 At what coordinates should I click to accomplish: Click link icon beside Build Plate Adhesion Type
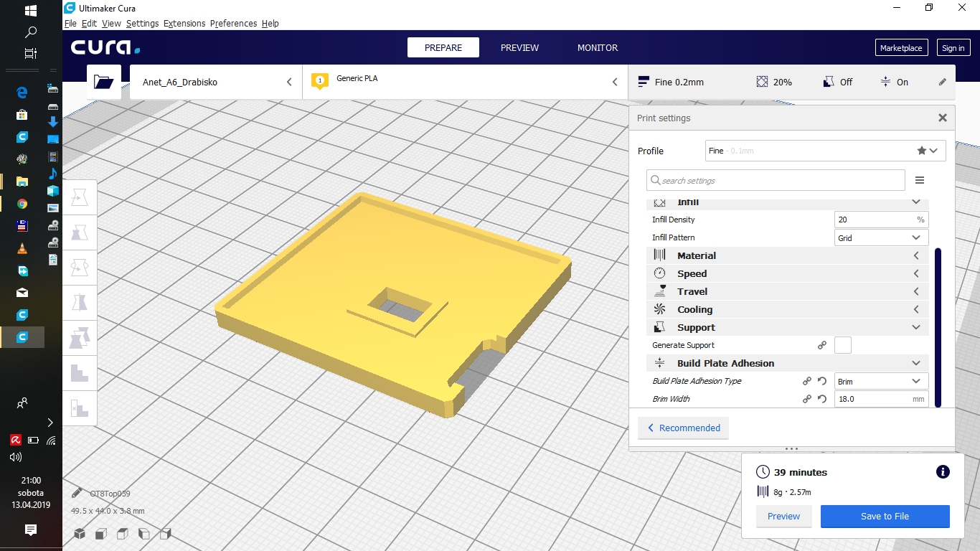tap(807, 381)
